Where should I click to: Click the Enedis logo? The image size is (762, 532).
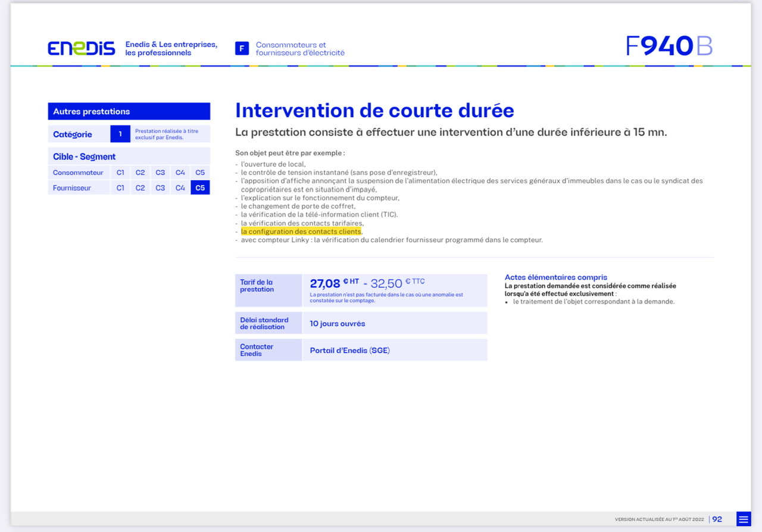click(x=82, y=48)
